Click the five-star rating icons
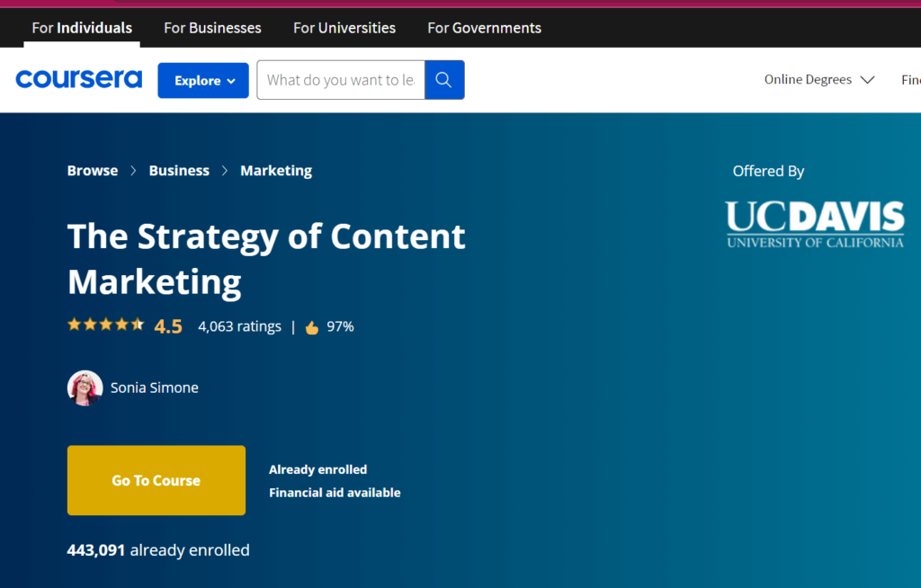921x588 pixels. [x=105, y=325]
